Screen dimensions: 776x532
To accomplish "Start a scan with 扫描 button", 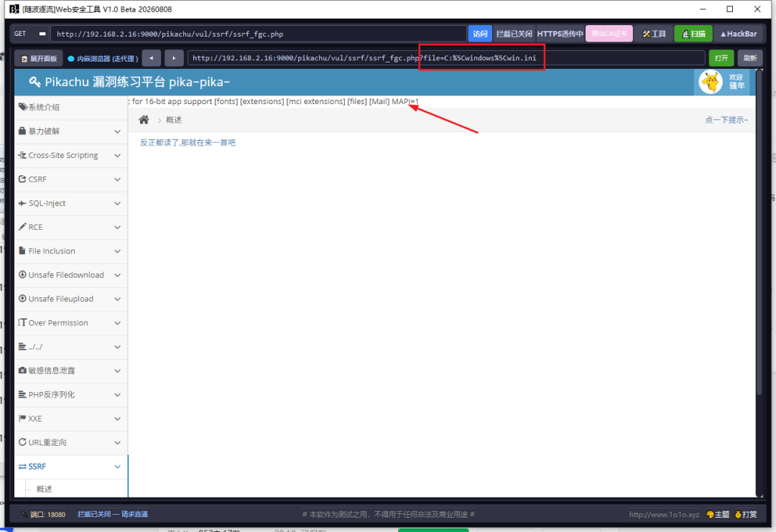I will [x=693, y=34].
